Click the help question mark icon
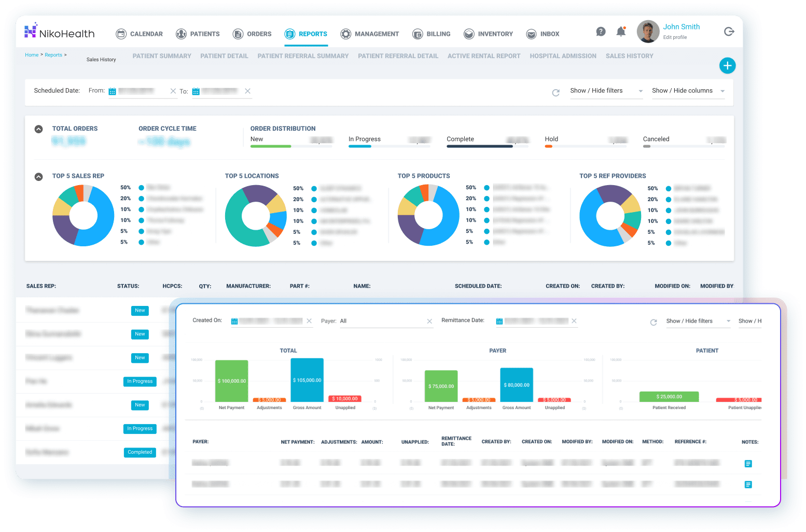Image resolution: width=806 pixels, height=532 pixels. click(x=601, y=32)
